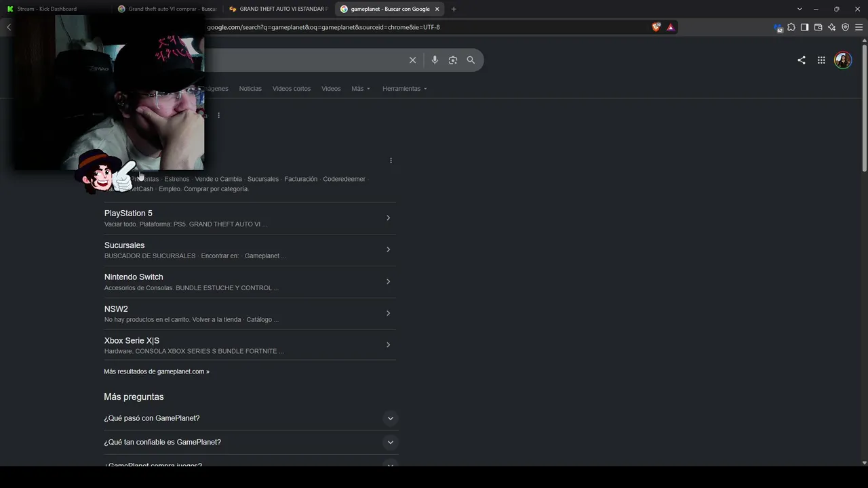Switch to the Grand theft auto VI comprar tab
This screenshot has height=488, width=868.
tap(167, 9)
